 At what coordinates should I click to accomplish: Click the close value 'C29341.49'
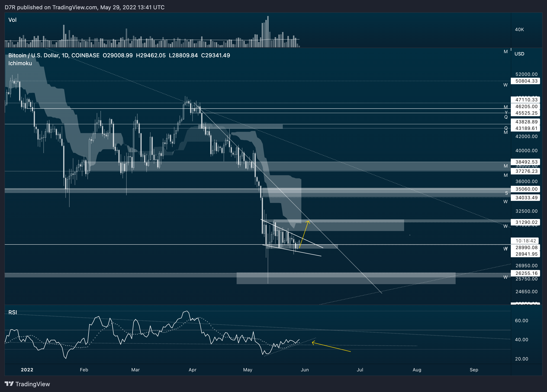[216, 55]
